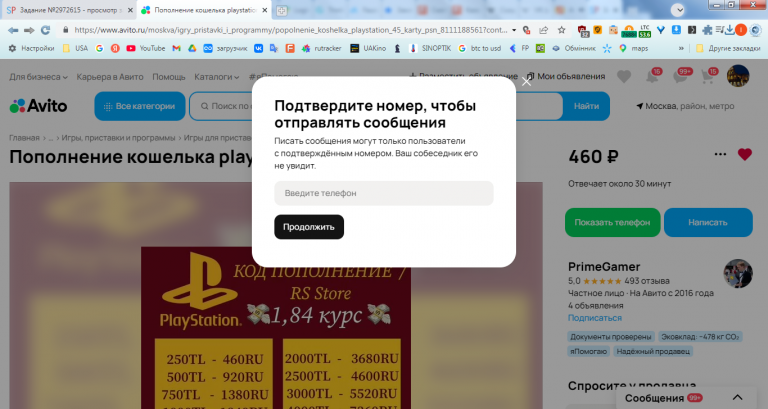Close the phone confirmation dialog with X

(x=527, y=82)
